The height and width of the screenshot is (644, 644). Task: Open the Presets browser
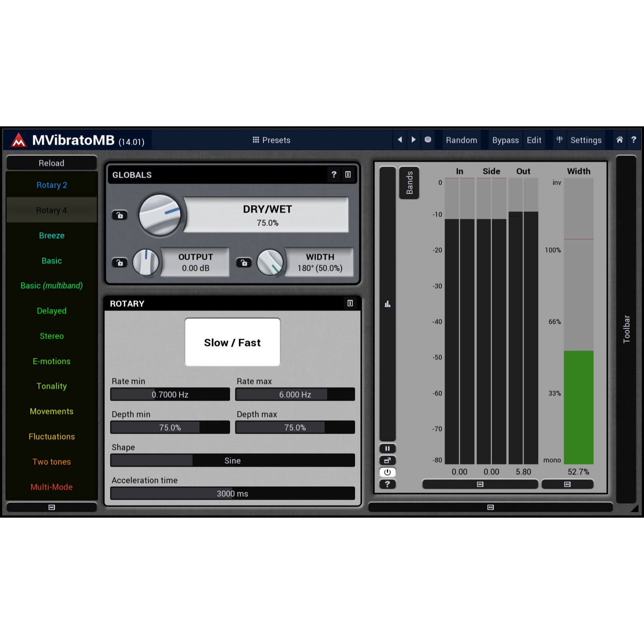click(x=271, y=140)
